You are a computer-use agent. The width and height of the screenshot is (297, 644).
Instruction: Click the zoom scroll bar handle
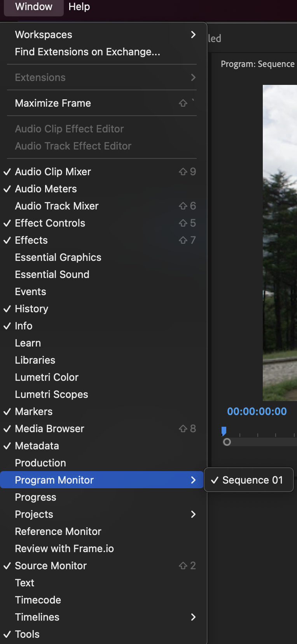click(x=227, y=442)
